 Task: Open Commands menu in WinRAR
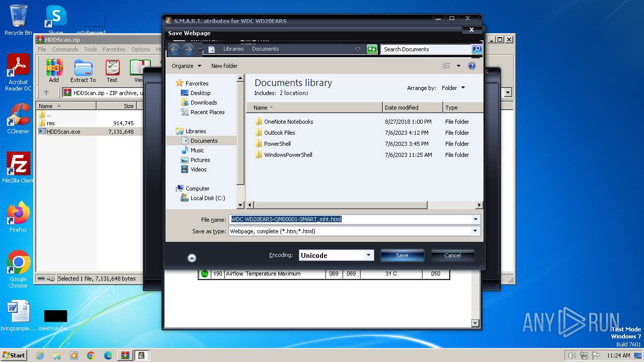[65, 49]
